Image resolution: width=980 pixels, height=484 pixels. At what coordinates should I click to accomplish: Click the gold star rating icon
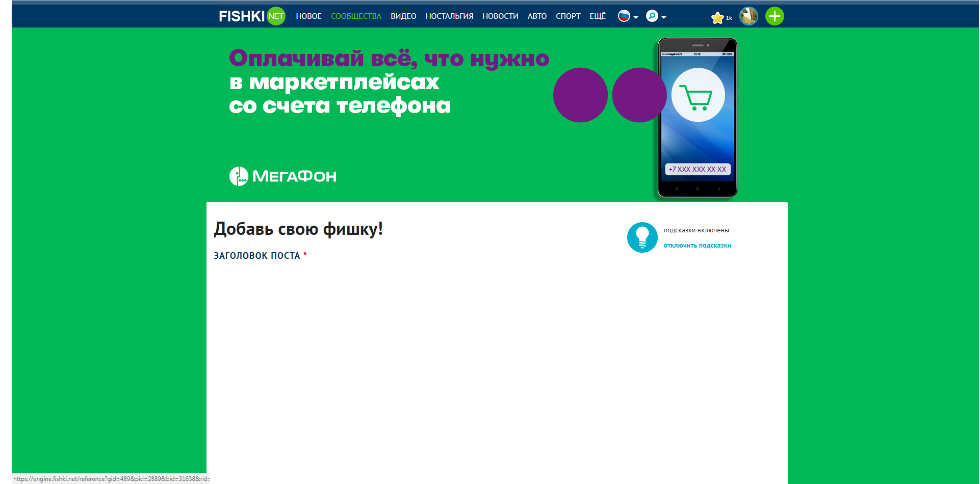(717, 18)
